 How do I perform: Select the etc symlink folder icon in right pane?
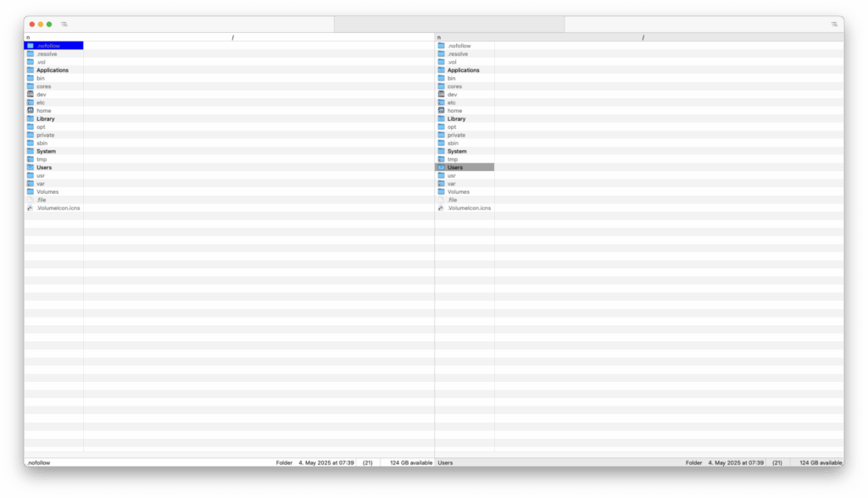(442, 102)
